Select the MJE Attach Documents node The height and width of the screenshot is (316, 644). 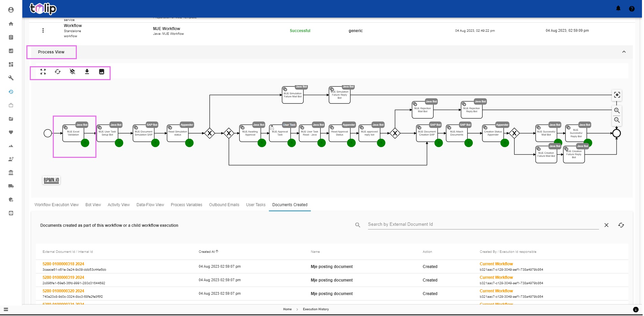(457, 133)
